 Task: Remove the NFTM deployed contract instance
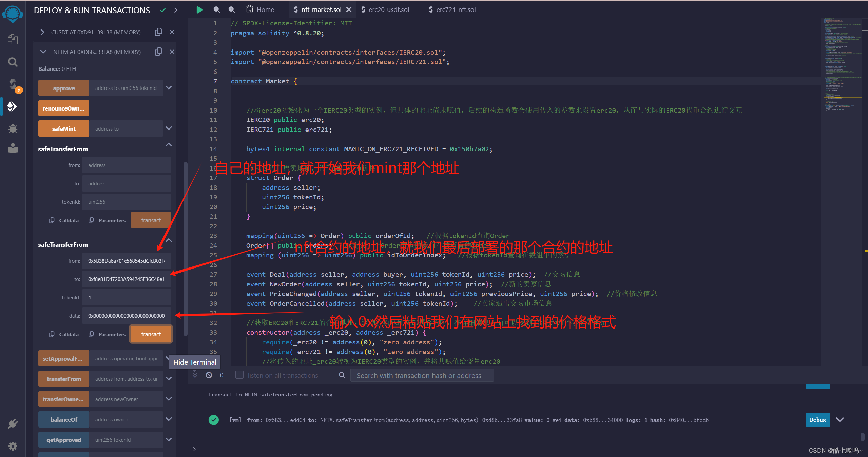pos(172,52)
